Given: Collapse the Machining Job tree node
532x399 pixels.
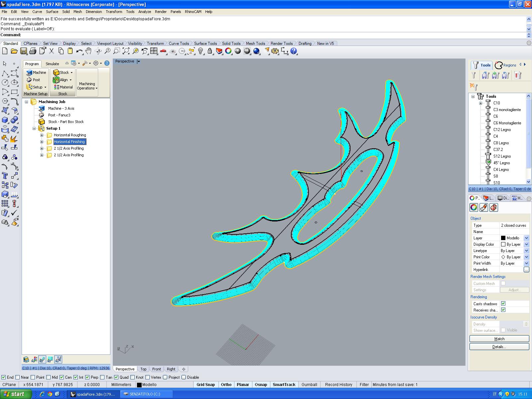Looking at the screenshot, I should coord(26,102).
